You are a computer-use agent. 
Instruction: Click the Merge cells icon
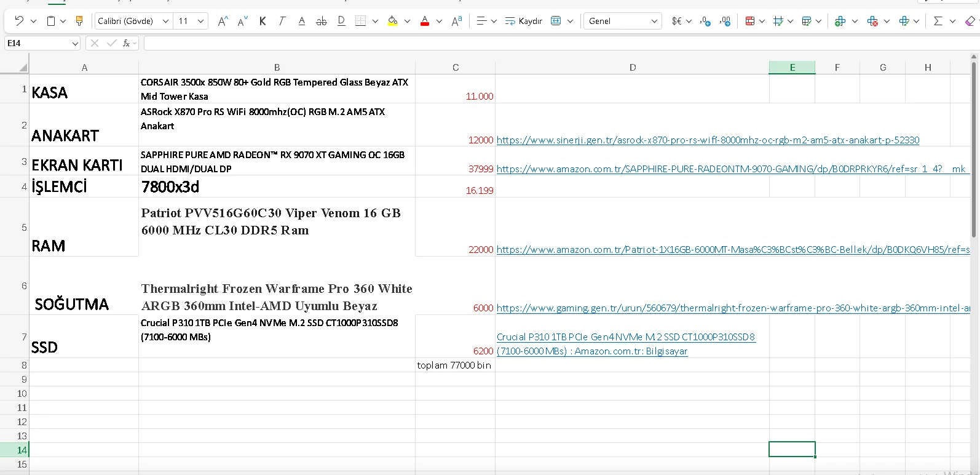click(556, 21)
